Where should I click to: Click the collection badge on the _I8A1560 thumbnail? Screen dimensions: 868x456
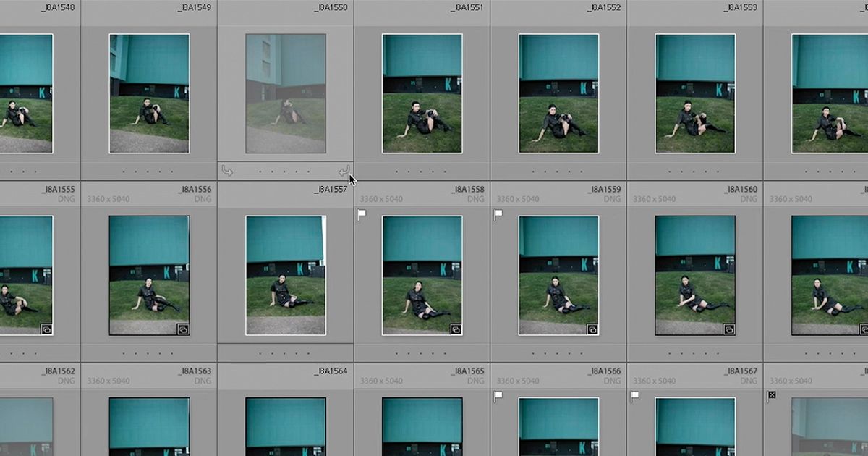pos(729,329)
